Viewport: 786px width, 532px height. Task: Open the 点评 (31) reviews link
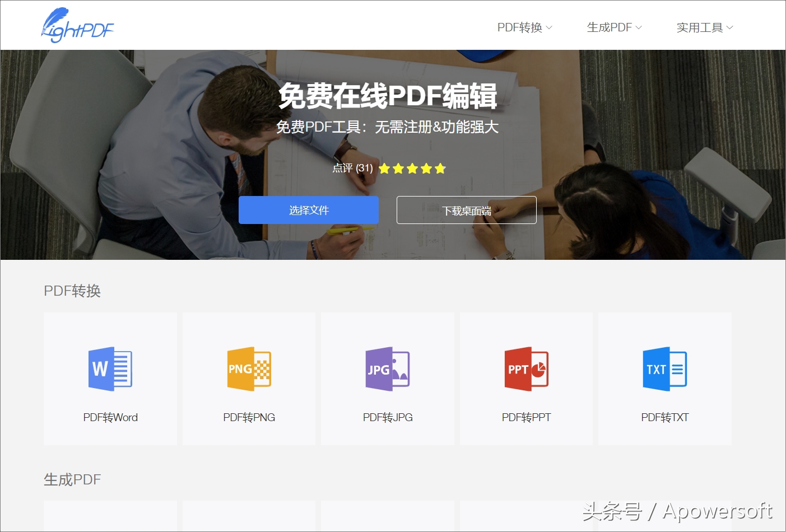pyautogui.click(x=352, y=169)
